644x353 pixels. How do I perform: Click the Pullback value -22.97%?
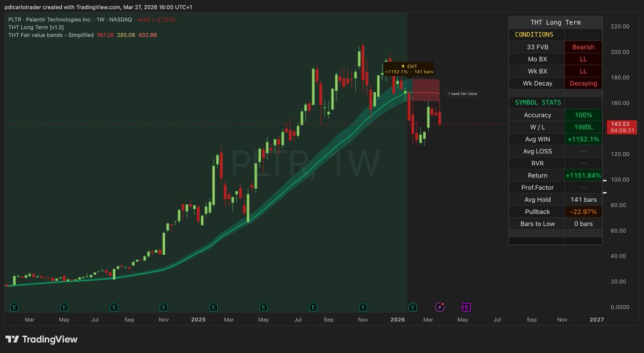pos(583,211)
